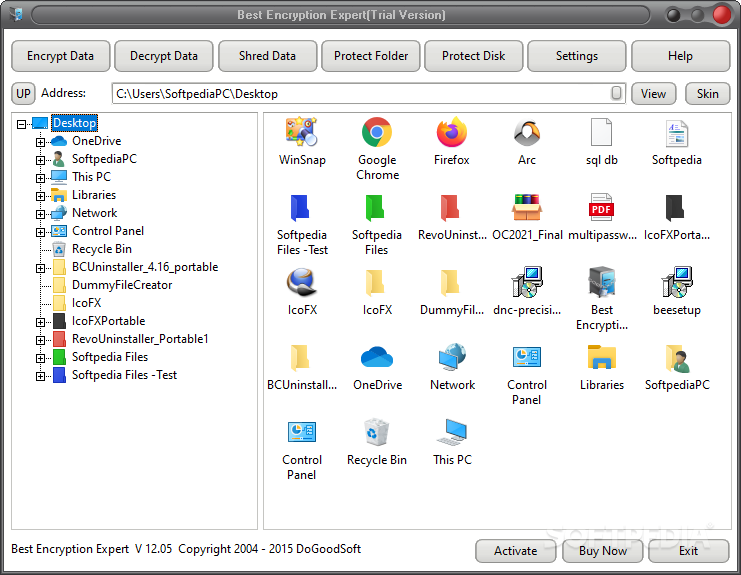
Task: Select the SoftpediaPC user folder icon in file pane
Action: pyautogui.click(x=676, y=358)
